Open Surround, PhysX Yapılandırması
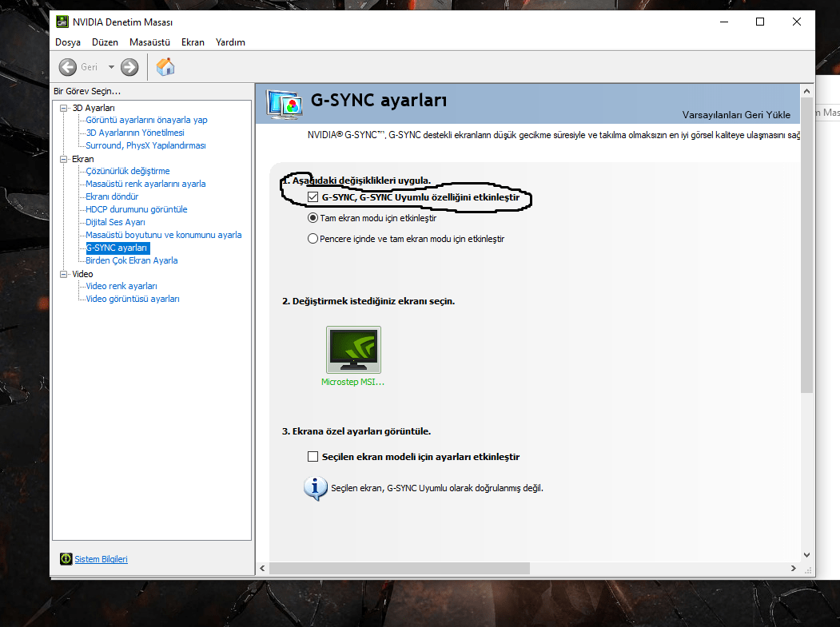The width and height of the screenshot is (840, 627). coord(145,145)
